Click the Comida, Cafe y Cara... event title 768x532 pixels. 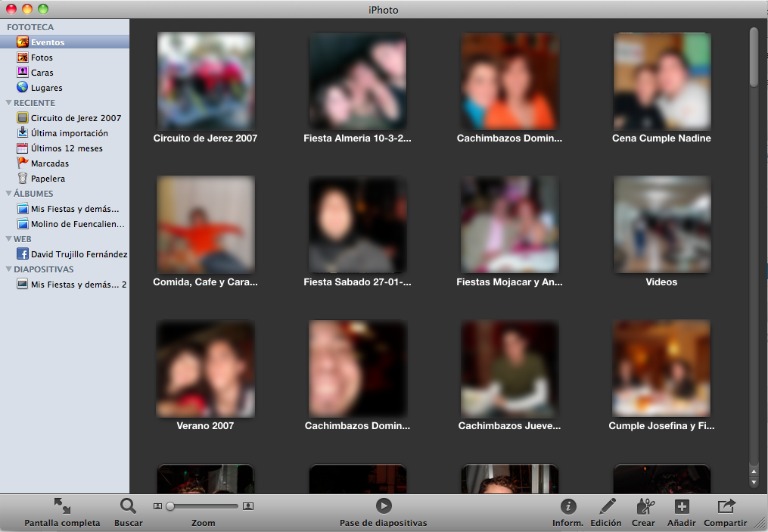coord(205,282)
